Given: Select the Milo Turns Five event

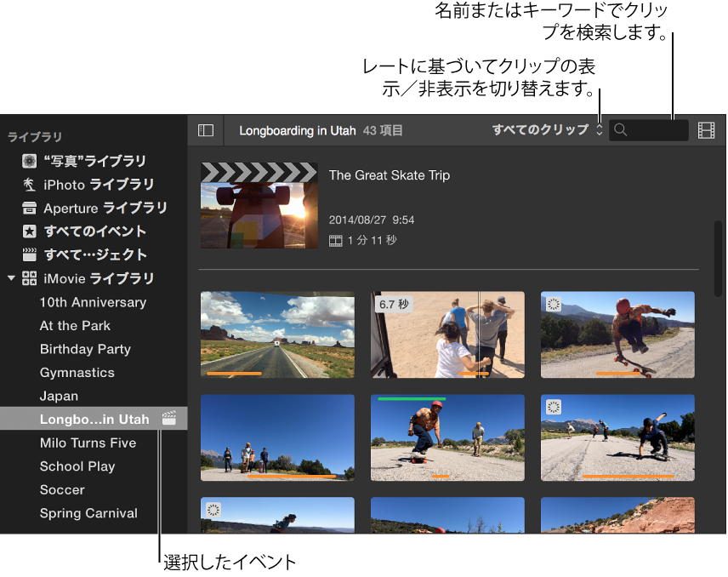Looking at the screenshot, I should 88,443.
